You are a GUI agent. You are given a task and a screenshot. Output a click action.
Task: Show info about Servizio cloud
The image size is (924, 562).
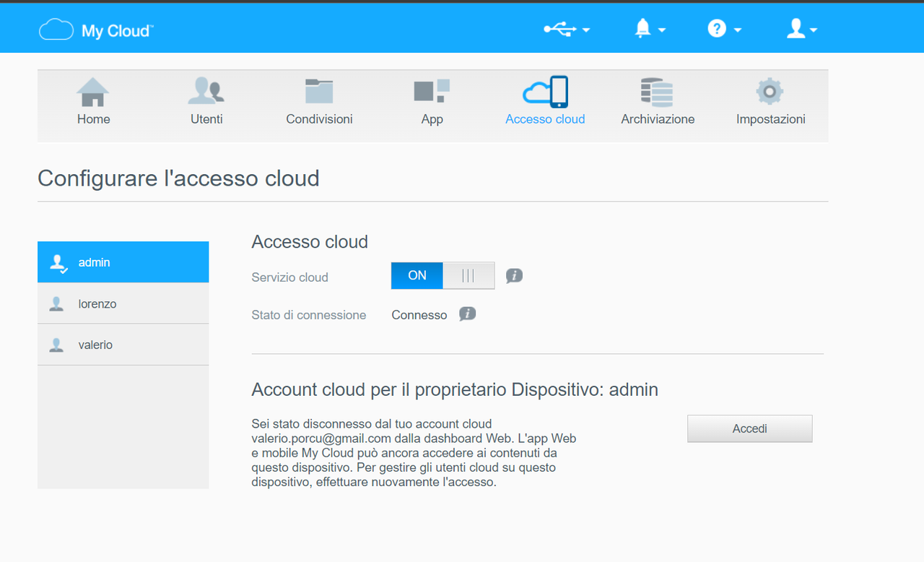point(514,275)
